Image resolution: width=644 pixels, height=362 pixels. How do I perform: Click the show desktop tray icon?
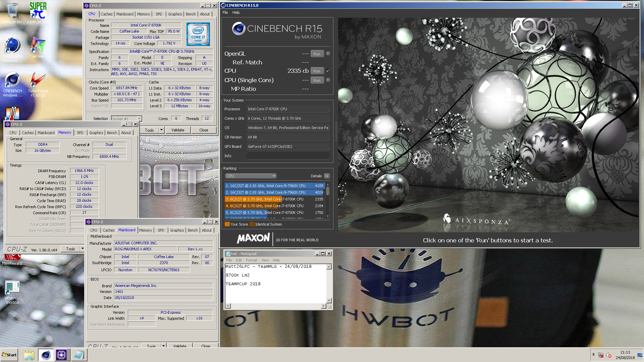pyautogui.click(x=640, y=355)
